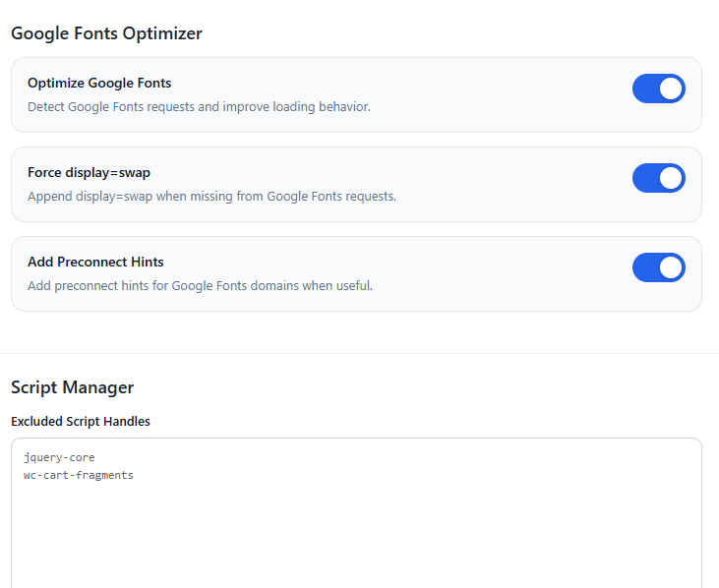Click the horizontal divider above Script Manager
719x588 pixels.
pyautogui.click(x=359, y=353)
